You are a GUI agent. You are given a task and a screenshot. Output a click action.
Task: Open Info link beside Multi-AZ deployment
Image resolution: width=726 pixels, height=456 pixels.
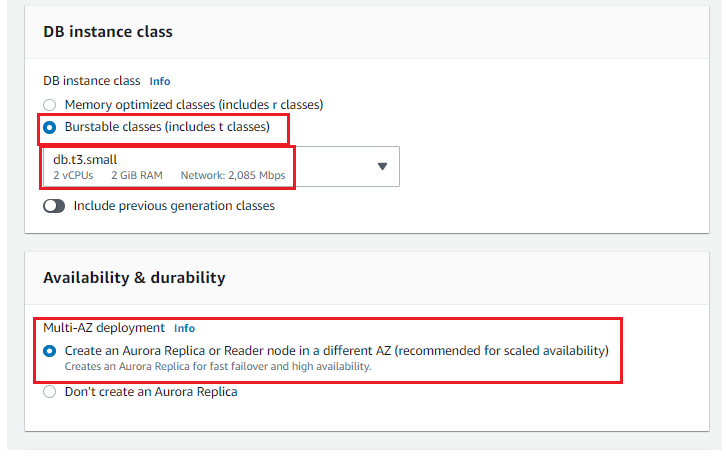(184, 328)
